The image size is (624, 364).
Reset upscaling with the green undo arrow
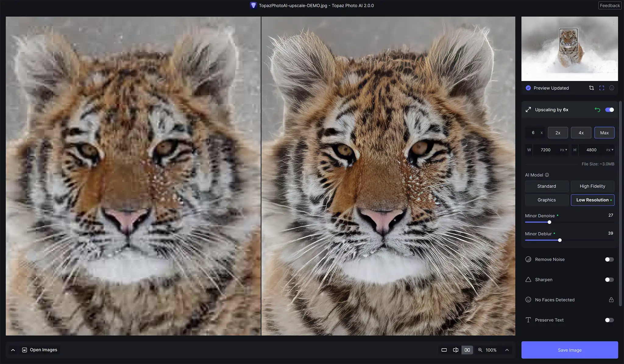[597, 110]
